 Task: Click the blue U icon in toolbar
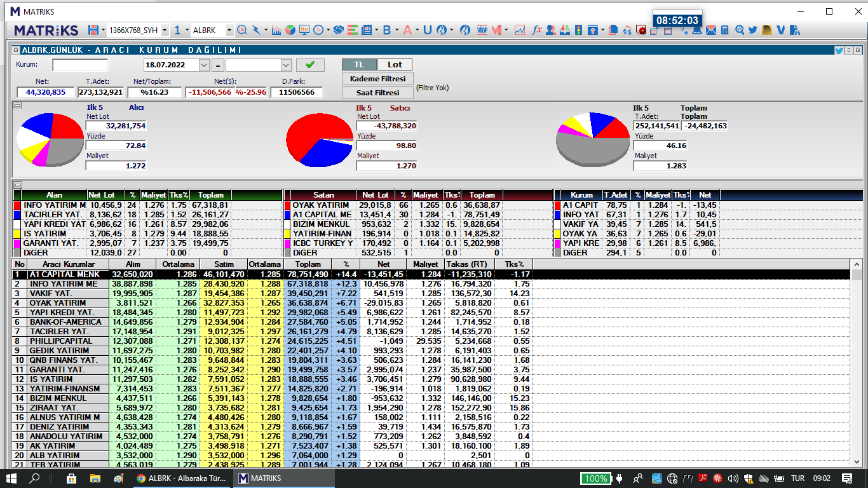pyautogui.click(x=427, y=30)
